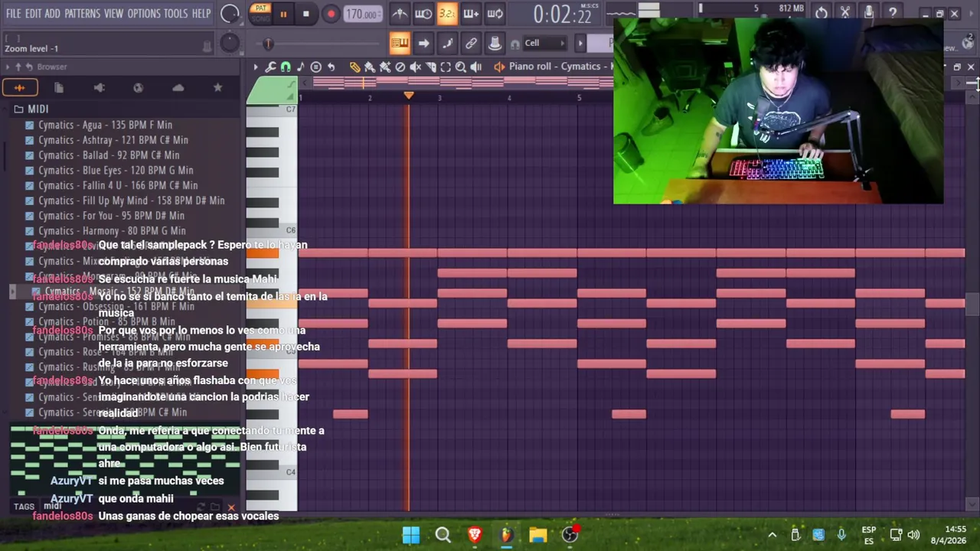Select the Mute tool

click(x=416, y=67)
